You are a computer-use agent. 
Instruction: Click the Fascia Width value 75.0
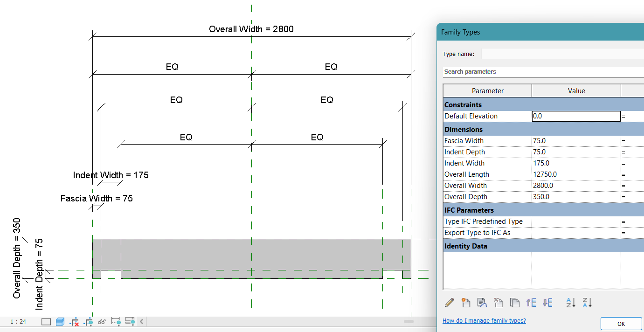tap(576, 141)
